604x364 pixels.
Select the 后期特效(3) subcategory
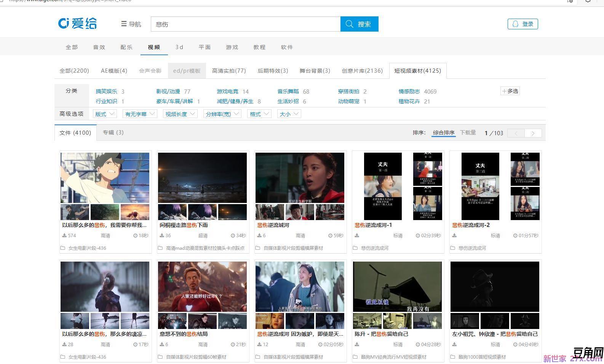point(273,71)
